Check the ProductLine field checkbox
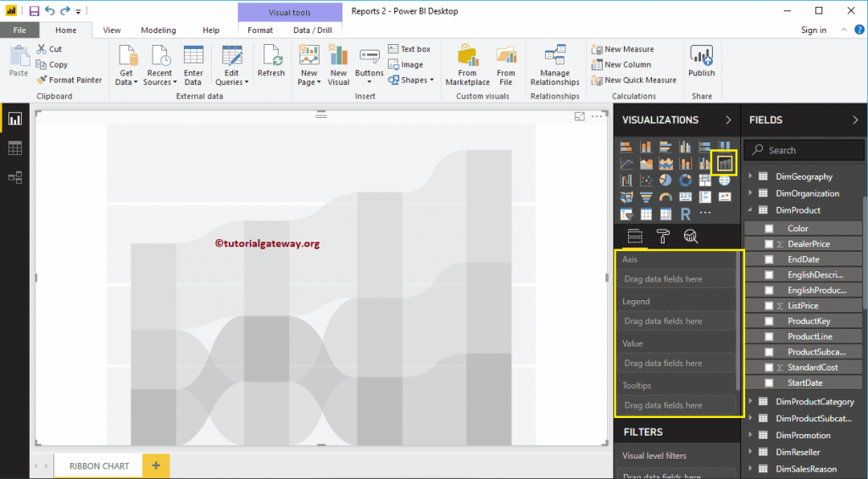The width and height of the screenshot is (868, 479). 769,336
